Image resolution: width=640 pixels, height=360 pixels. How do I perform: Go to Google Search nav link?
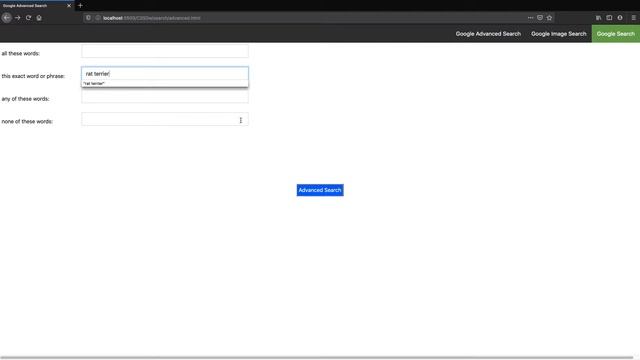[x=616, y=34]
